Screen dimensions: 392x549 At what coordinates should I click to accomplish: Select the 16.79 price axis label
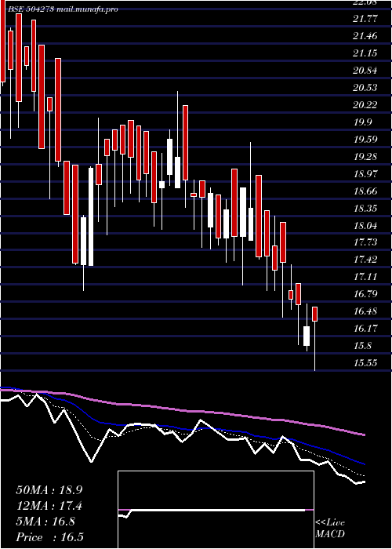[365, 294]
